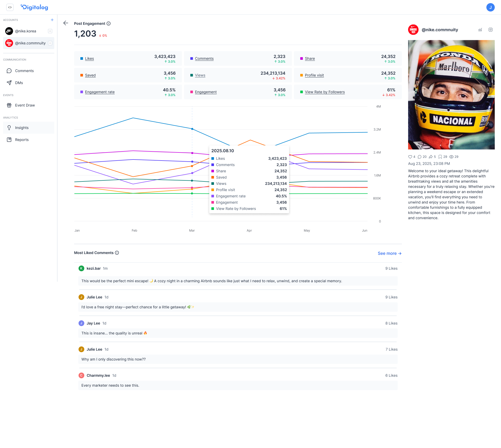501x448 pixels.
Task: Open the Instagram icon beside @nike.commnuity
Action: [491, 30]
